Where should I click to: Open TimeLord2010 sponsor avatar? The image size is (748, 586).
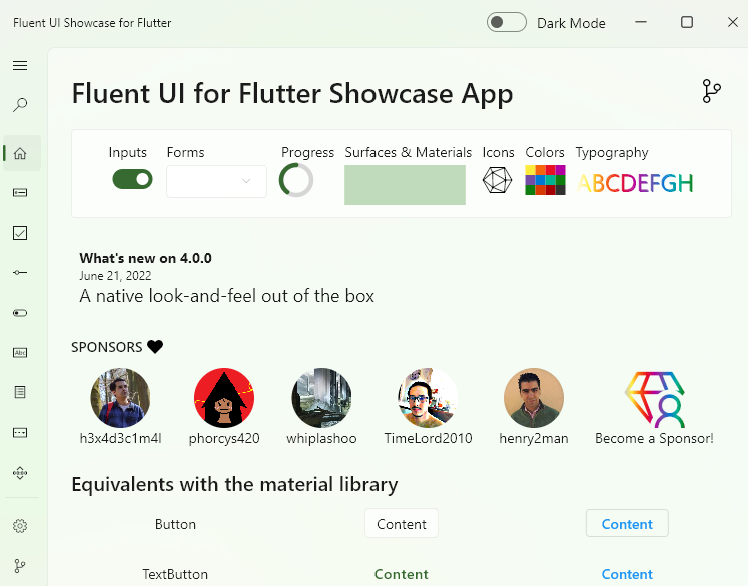428,398
